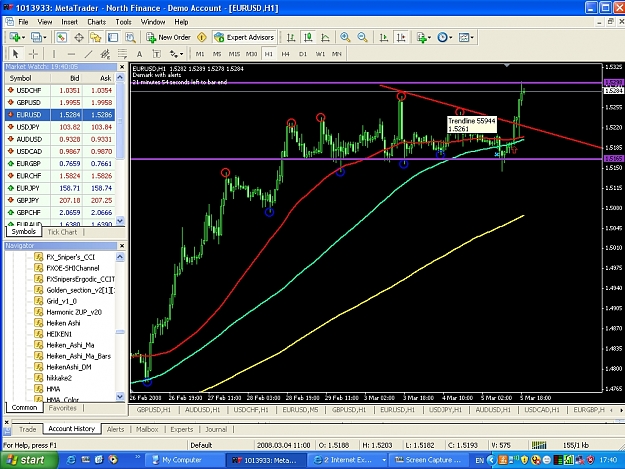Switch chart to candlesticks
This screenshot has height=469, width=625.
(308, 37)
